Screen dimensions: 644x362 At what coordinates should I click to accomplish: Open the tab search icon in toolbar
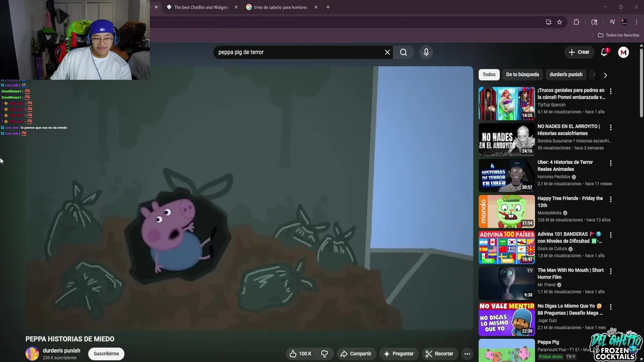[x=594, y=22]
